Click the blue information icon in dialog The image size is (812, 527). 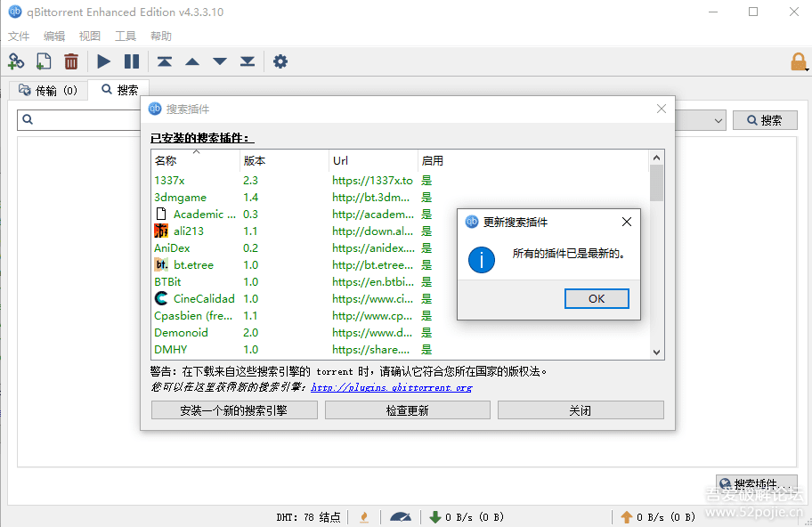tap(481, 259)
